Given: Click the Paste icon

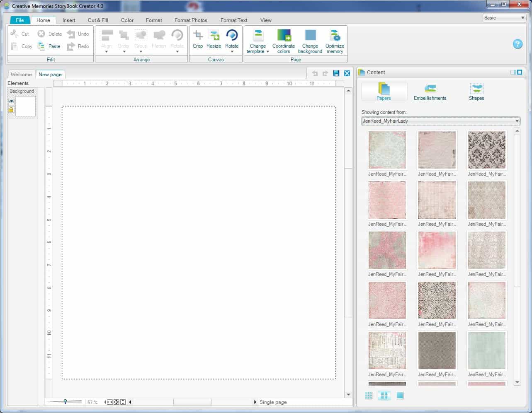Looking at the screenshot, I should coord(41,46).
